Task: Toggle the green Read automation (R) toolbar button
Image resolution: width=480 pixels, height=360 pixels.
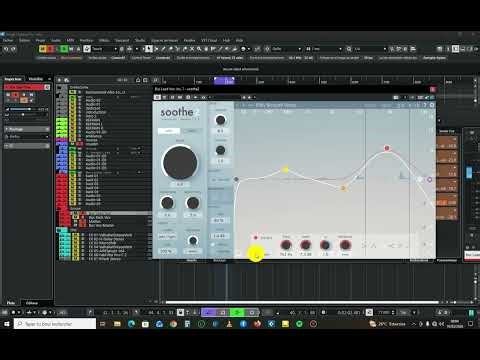Action: 64,49
